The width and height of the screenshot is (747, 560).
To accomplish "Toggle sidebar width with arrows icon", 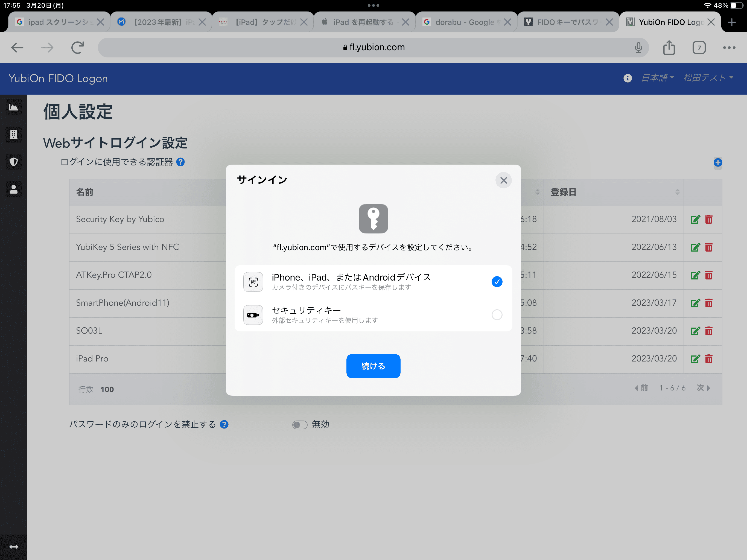I will point(13,547).
